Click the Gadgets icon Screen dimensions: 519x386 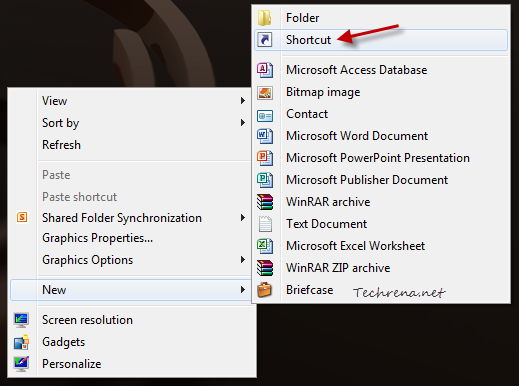21,342
